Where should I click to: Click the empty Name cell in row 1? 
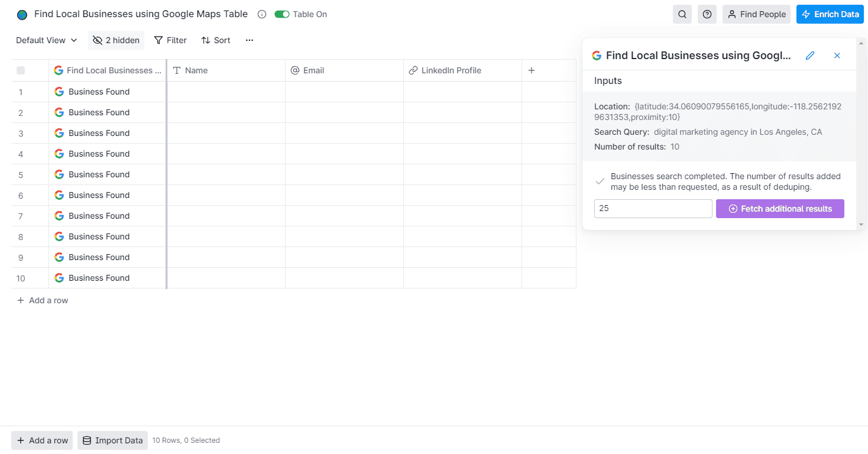click(226, 92)
